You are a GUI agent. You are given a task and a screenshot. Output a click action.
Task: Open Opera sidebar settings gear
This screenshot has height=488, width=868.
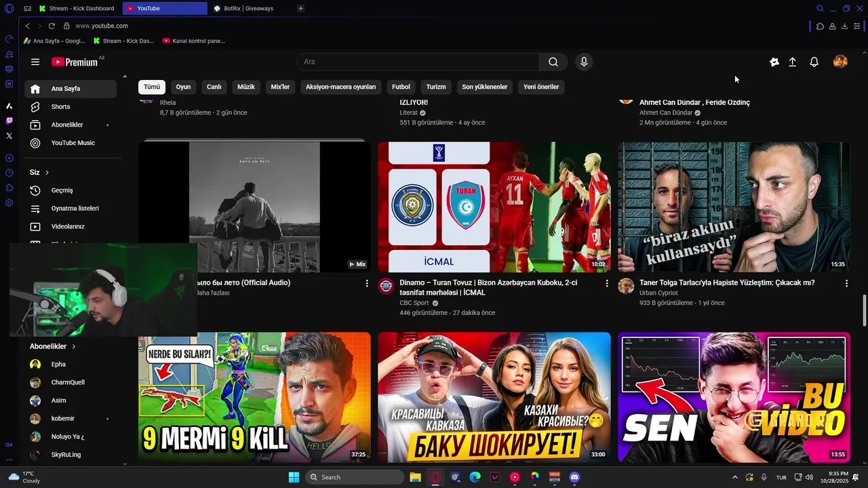9,203
